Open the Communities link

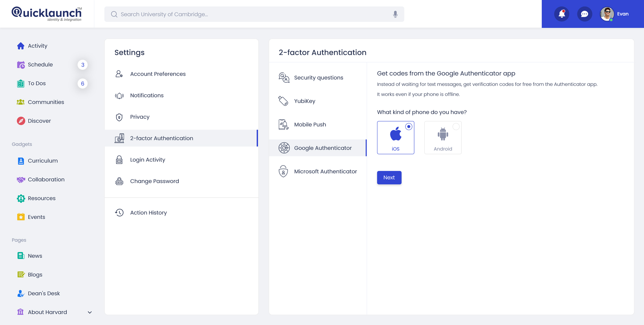coord(46,102)
